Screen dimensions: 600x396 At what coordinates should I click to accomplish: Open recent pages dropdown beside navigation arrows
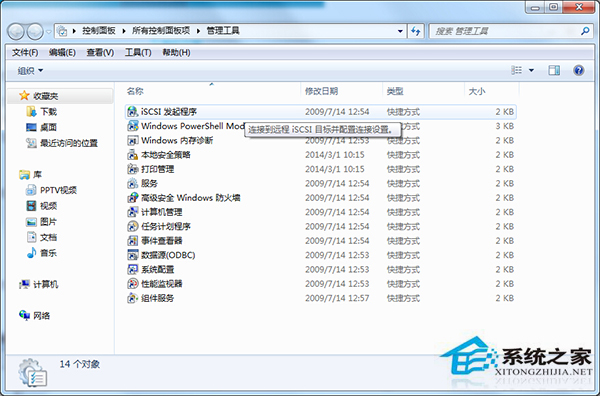49,32
